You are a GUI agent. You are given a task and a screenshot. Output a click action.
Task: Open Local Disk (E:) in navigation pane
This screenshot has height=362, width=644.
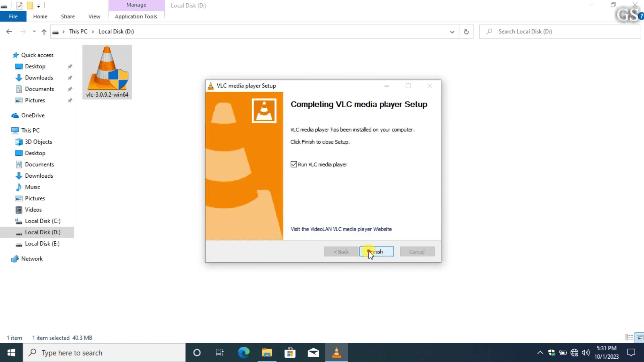point(42,244)
